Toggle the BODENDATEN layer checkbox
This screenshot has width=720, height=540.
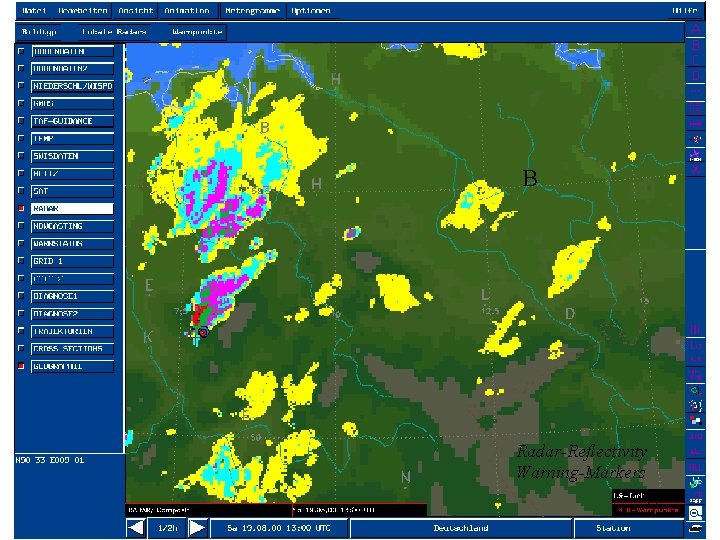point(21,51)
